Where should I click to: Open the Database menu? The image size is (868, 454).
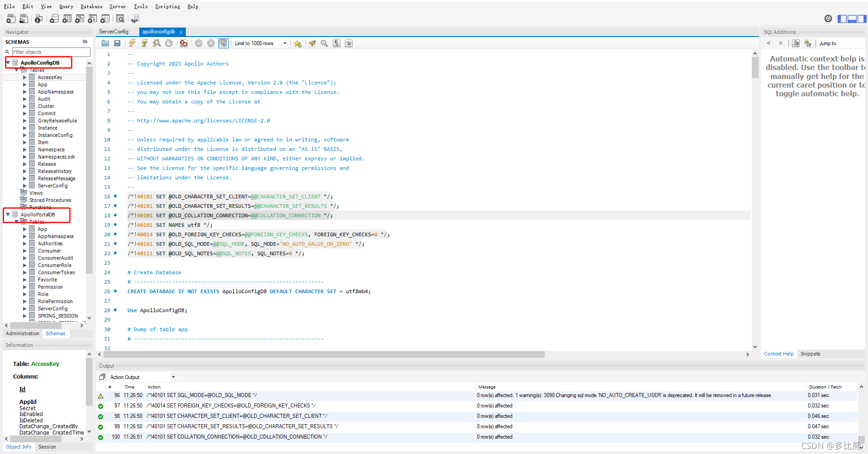pos(91,6)
